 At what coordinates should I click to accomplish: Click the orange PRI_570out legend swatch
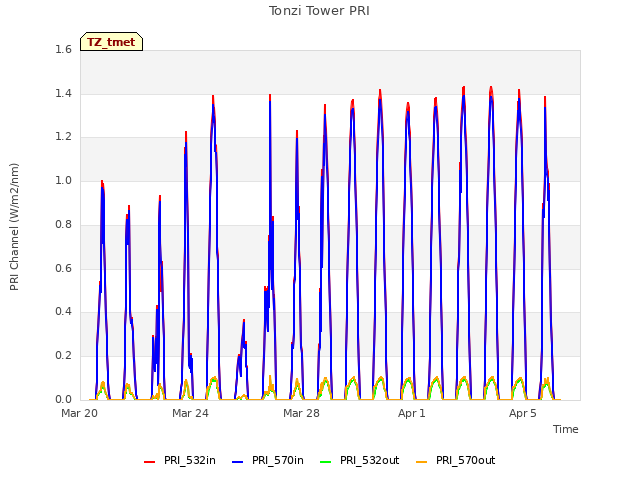(x=422, y=461)
